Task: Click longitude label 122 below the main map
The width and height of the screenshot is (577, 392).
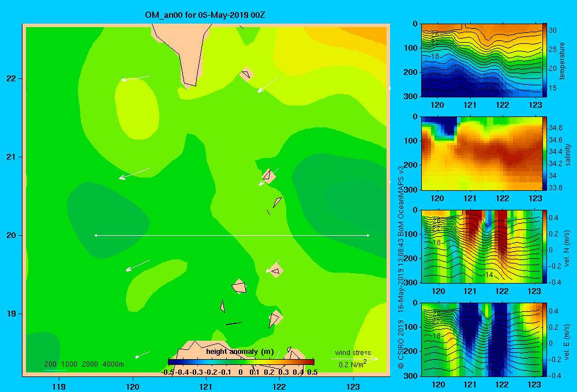Action: click(279, 386)
